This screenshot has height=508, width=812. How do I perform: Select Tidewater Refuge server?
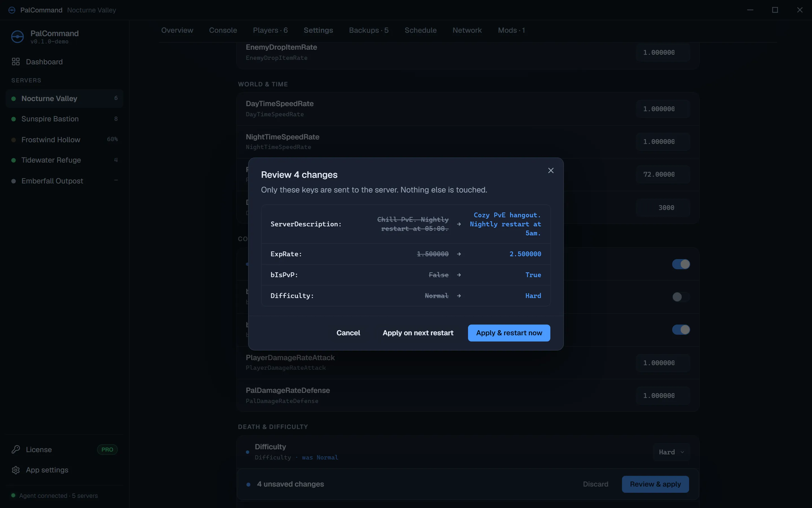64,160
